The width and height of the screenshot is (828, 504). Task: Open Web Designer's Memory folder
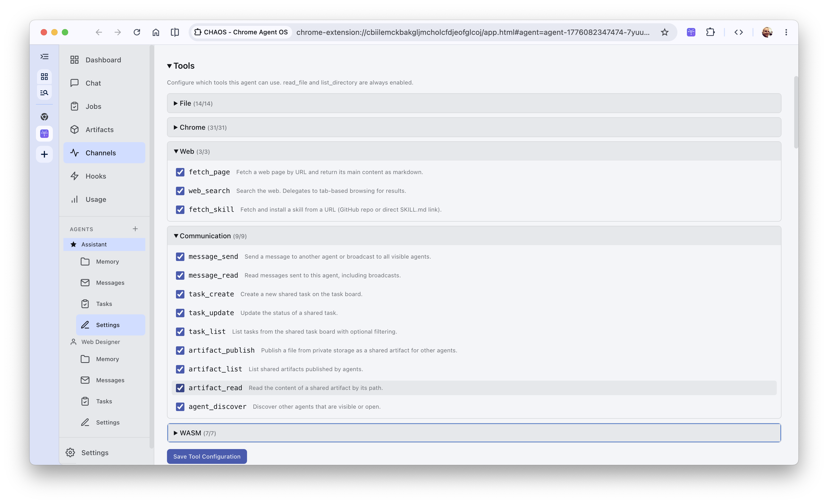tap(110, 359)
